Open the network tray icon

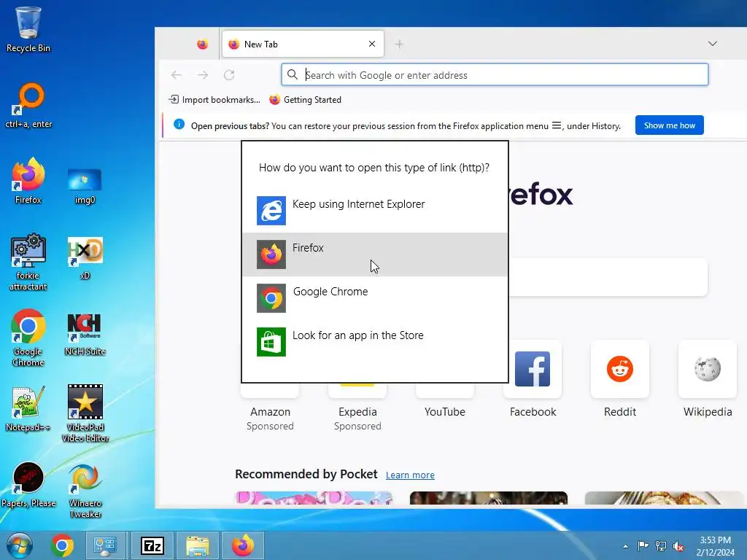[661, 545]
